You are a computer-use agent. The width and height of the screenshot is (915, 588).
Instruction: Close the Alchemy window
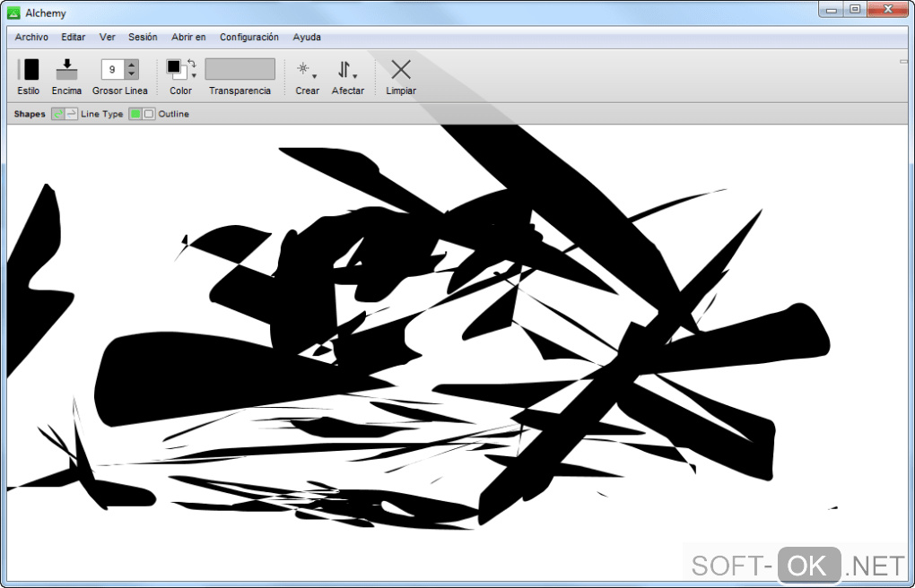[x=888, y=9]
